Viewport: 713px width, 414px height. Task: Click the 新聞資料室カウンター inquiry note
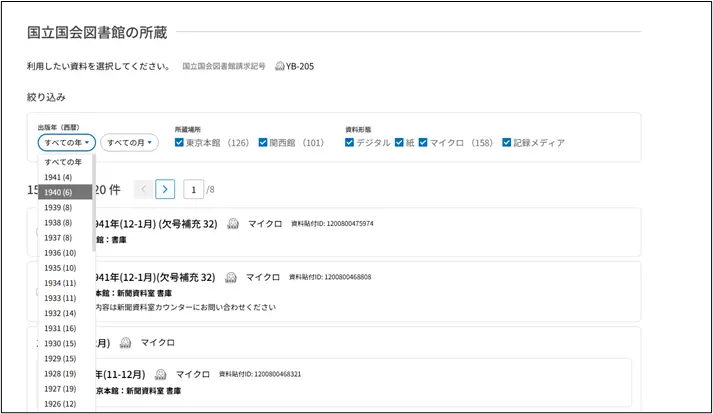(x=186, y=307)
